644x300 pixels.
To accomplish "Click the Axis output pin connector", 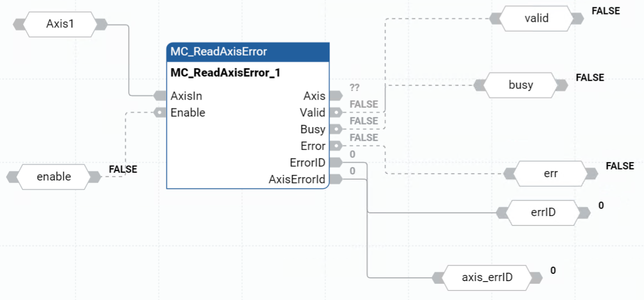I will pos(336,96).
